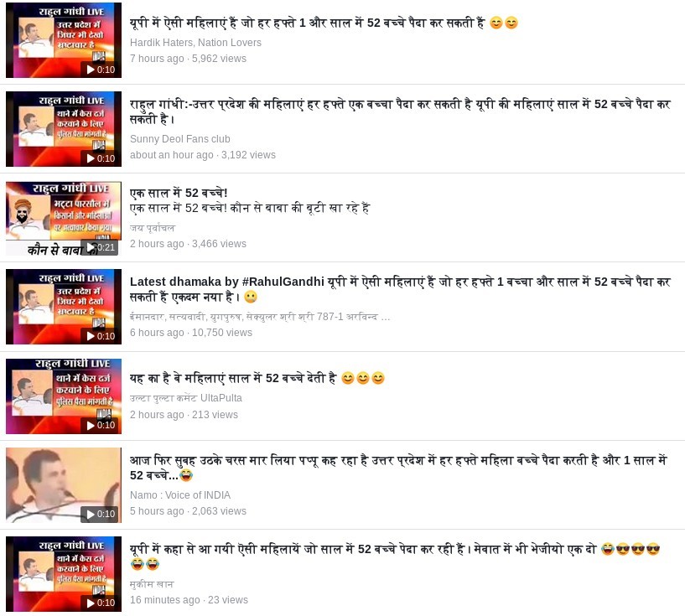Open the title of the 213 views video
685x616 pixels.
pos(257,378)
